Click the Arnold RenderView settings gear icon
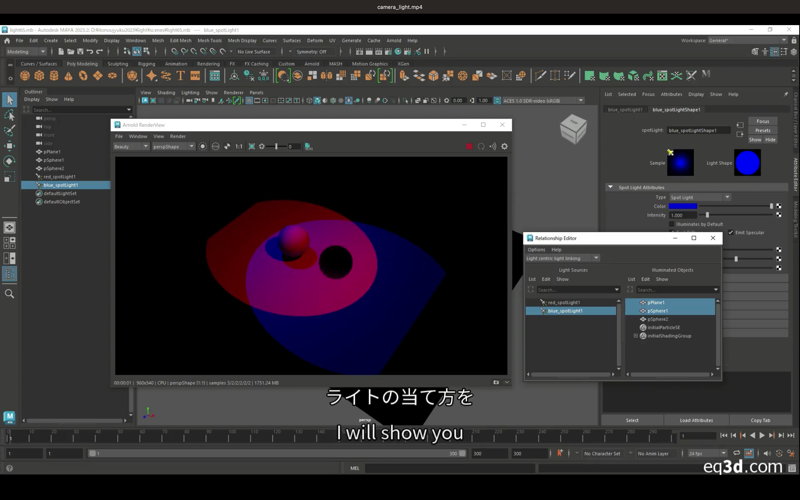The image size is (800, 500). [x=504, y=146]
